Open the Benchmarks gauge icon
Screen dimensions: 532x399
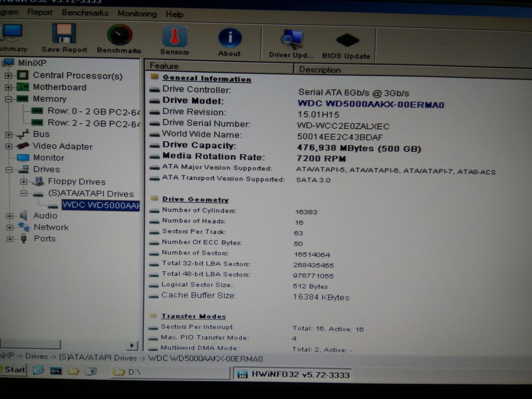pyautogui.click(x=119, y=35)
